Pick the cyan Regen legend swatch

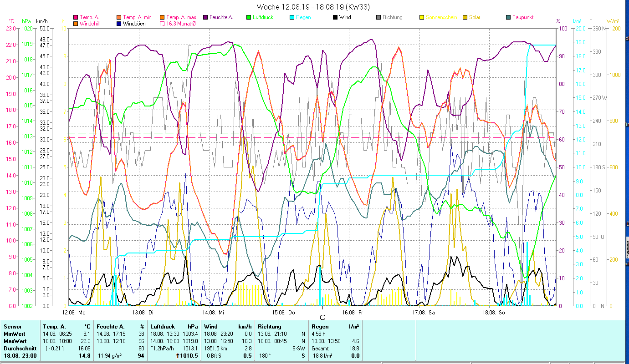pos(291,18)
